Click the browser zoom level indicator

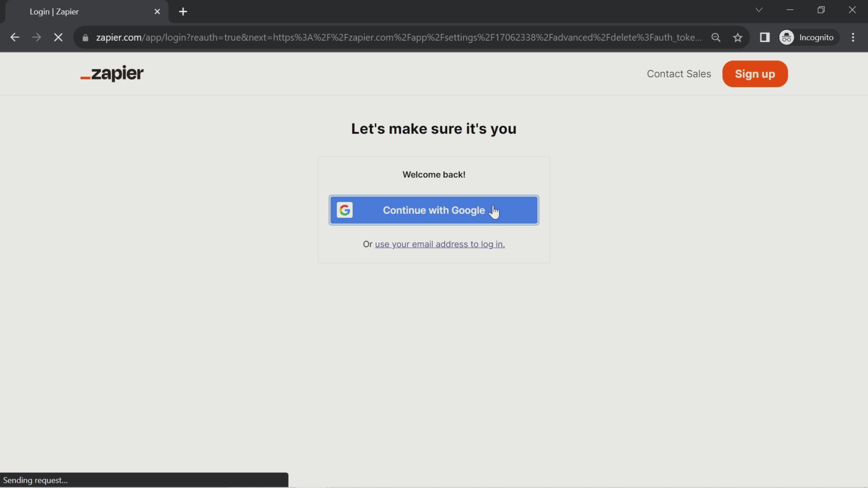[x=716, y=37]
